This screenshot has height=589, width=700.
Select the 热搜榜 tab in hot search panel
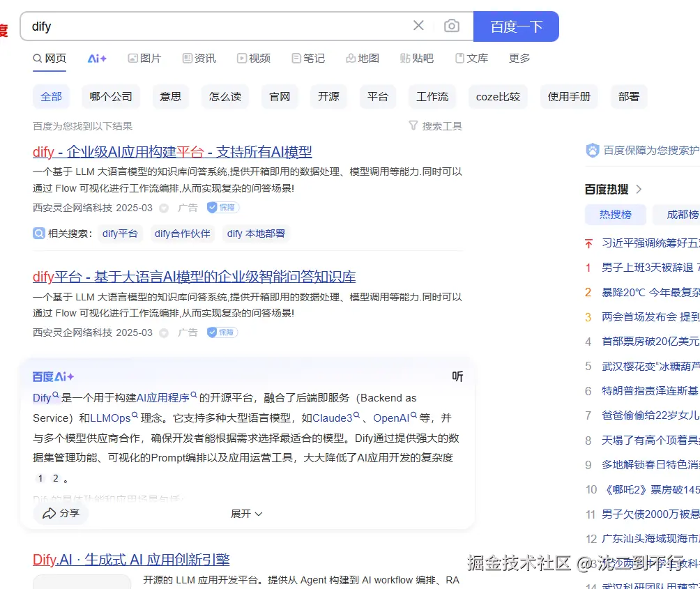[616, 215]
